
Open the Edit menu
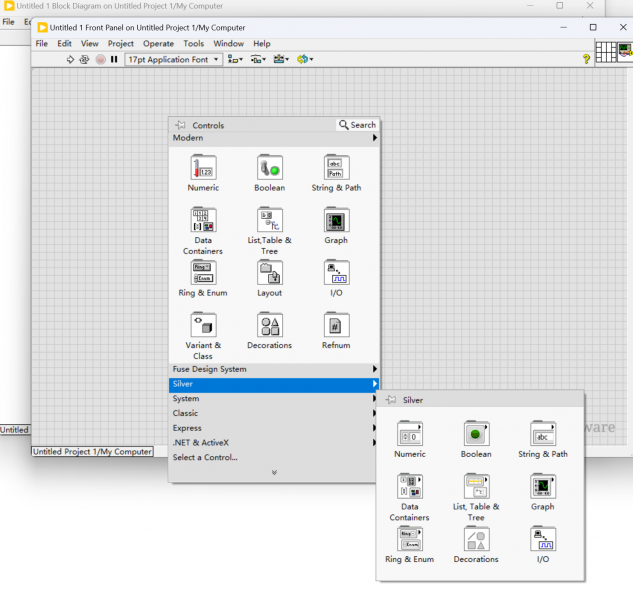point(64,44)
